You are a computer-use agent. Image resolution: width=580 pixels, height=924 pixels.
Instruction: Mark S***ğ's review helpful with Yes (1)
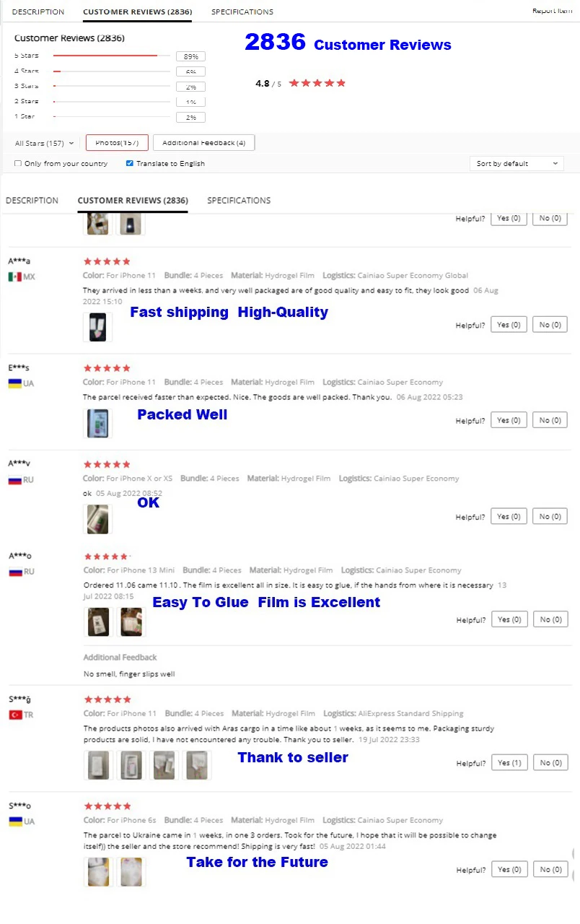coord(509,762)
